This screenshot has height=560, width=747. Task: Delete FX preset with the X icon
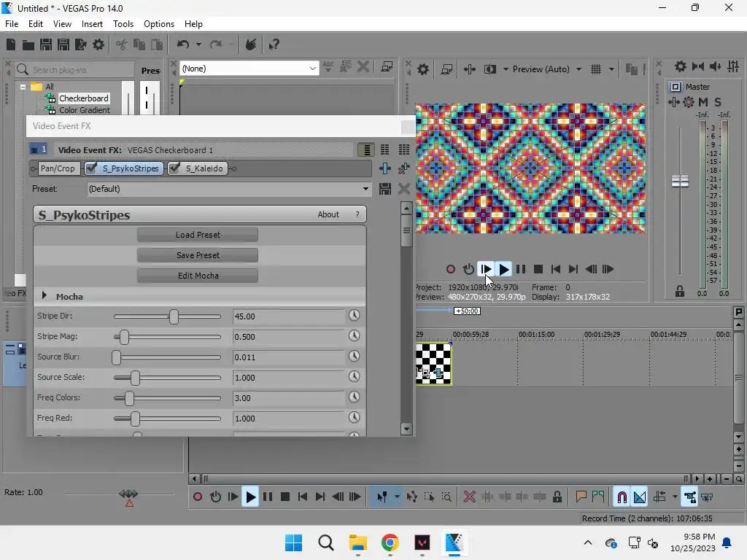tap(404, 189)
